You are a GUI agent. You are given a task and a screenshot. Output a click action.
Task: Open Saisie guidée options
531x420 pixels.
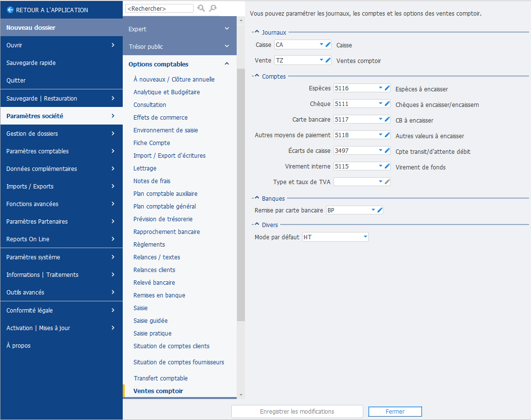pos(151,320)
